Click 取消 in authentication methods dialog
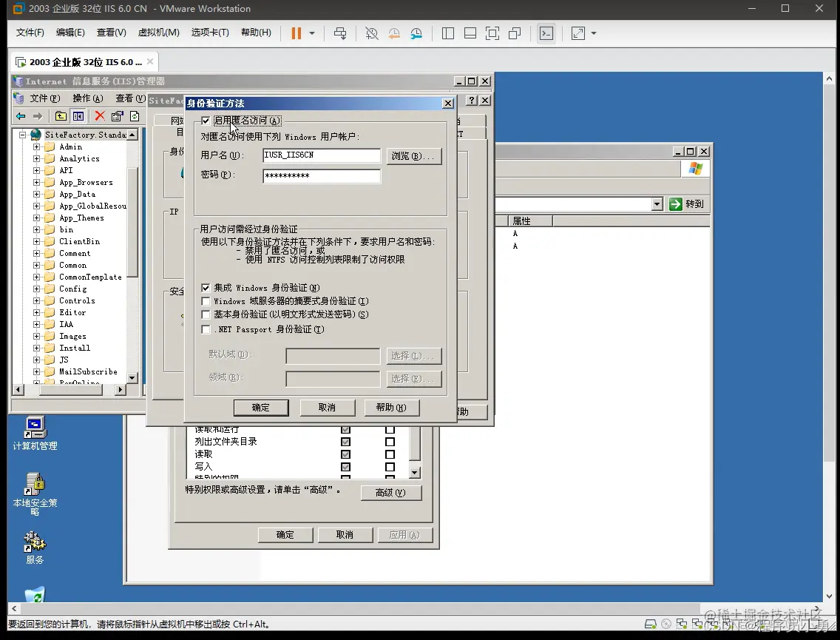 point(327,408)
